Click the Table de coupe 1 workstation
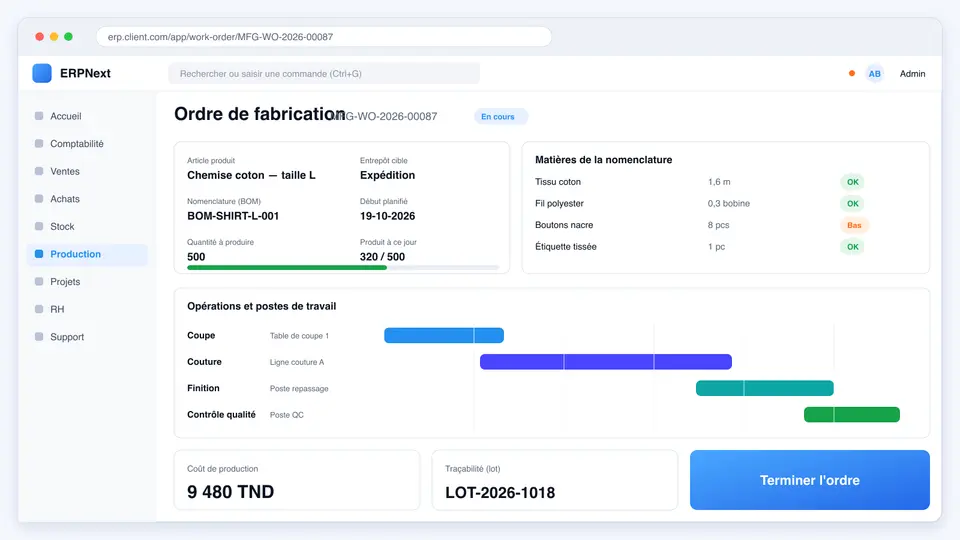The width and height of the screenshot is (960, 540). pyautogui.click(x=299, y=336)
